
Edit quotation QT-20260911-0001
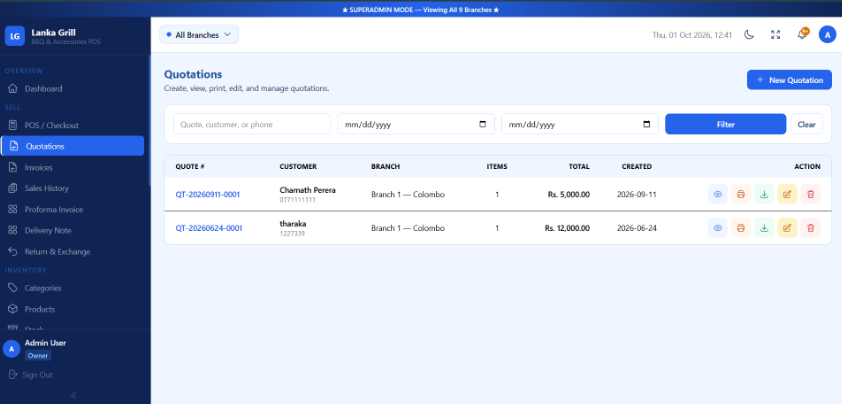click(787, 194)
